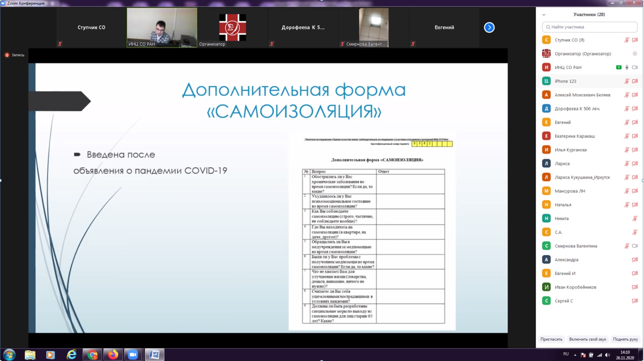Click camera icon for Смирнова Валентина
This screenshot has height=361, width=644.
coord(635,246)
